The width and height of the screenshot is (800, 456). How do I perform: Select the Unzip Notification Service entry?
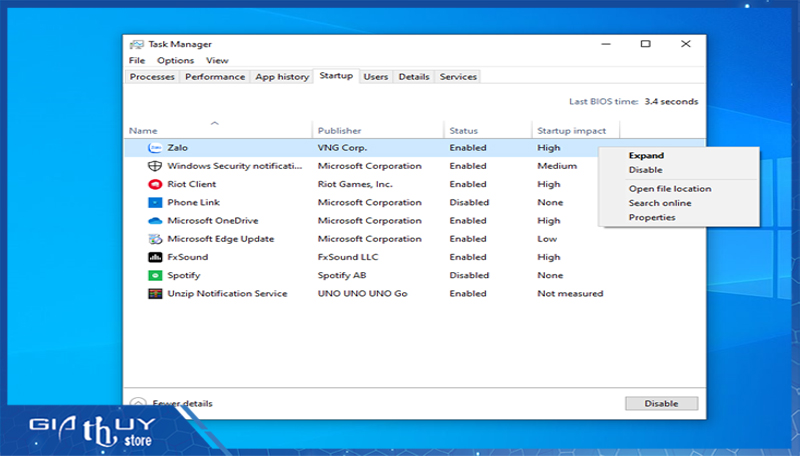point(228,294)
